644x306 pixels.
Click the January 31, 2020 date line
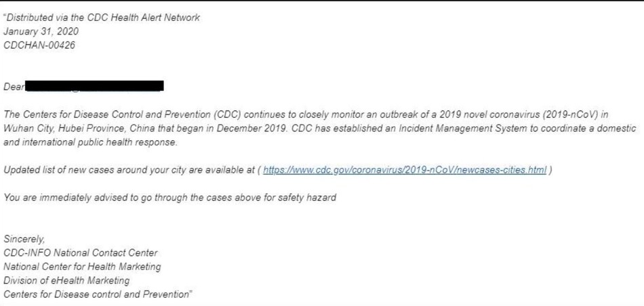point(41,32)
